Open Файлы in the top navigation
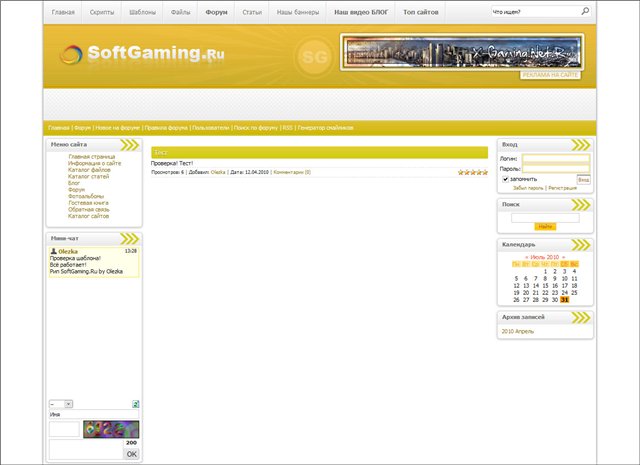Screen dimensions: 640x465 180,12
